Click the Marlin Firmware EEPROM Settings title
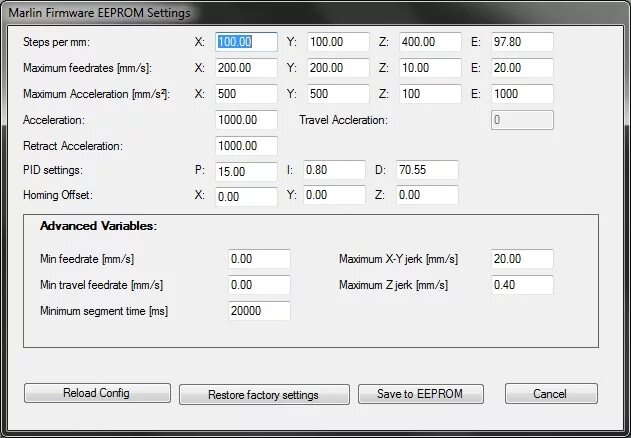The image size is (631, 438). click(x=99, y=13)
